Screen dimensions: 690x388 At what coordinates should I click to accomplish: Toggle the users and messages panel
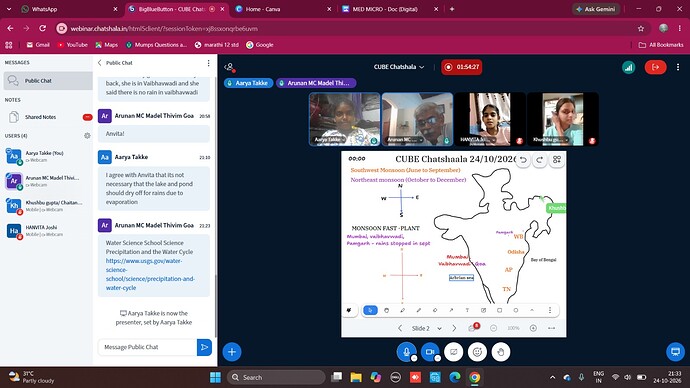[229, 67]
